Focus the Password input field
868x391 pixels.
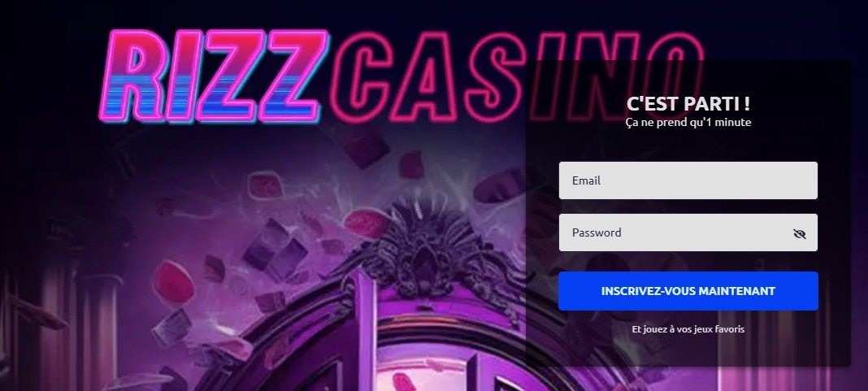coord(688,232)
